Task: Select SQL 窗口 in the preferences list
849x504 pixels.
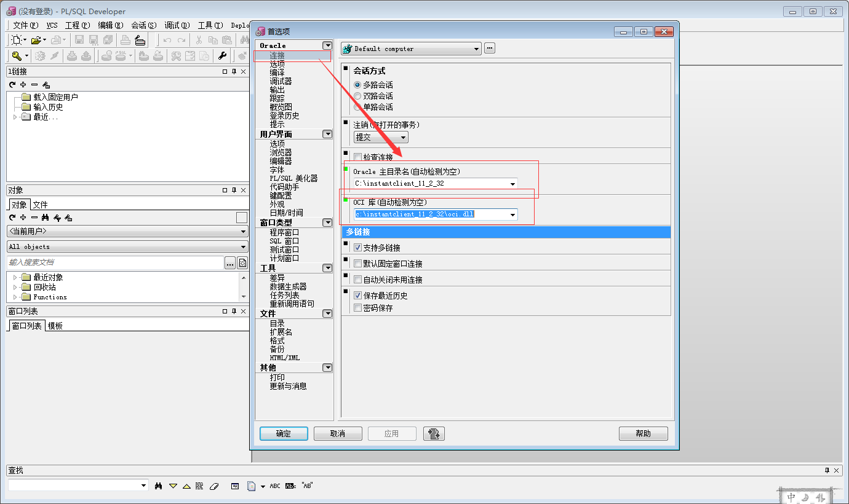Action: [284, 241]
